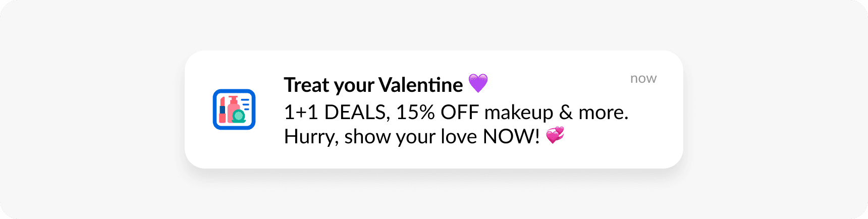Click the purple heart emoji

tap(478, 83)
